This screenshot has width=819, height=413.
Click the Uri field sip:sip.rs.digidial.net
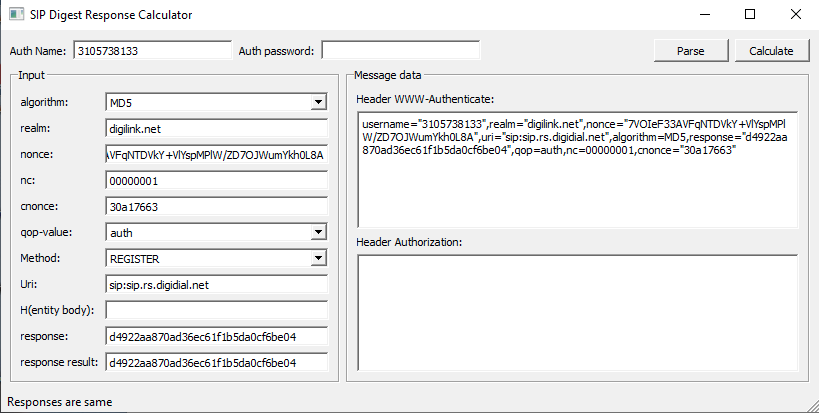[x=216, y=285]
